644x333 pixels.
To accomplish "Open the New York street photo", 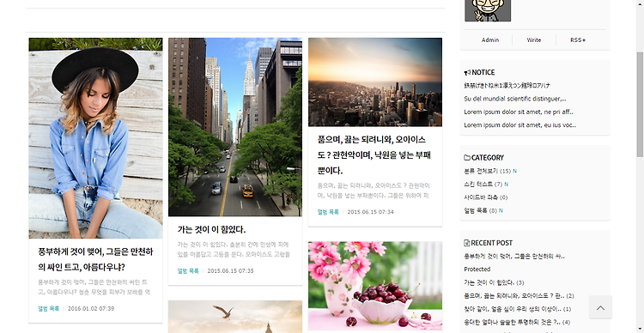I will coord(235,127).
